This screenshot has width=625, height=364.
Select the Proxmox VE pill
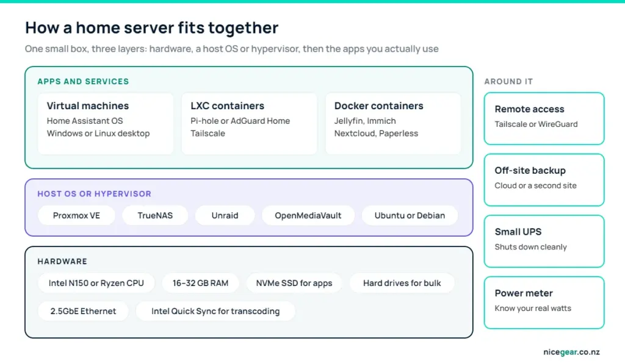pyautogui.click(x=76, y=215)
